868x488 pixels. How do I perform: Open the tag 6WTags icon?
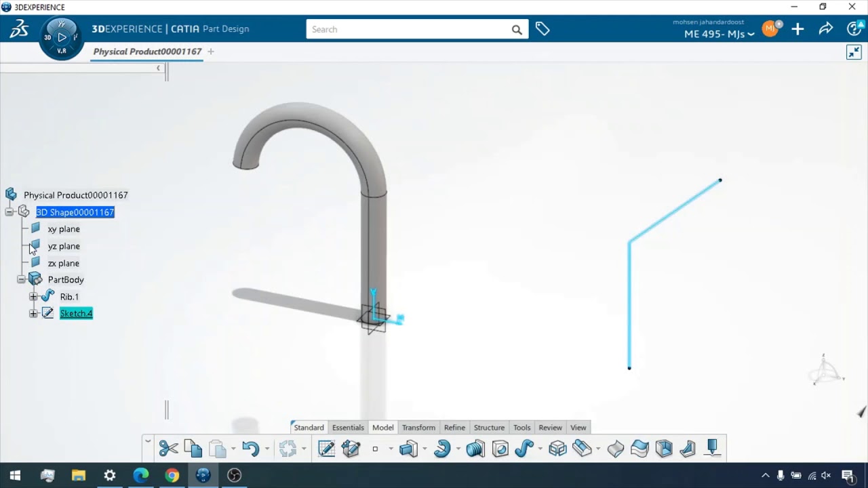coord(542,29)
